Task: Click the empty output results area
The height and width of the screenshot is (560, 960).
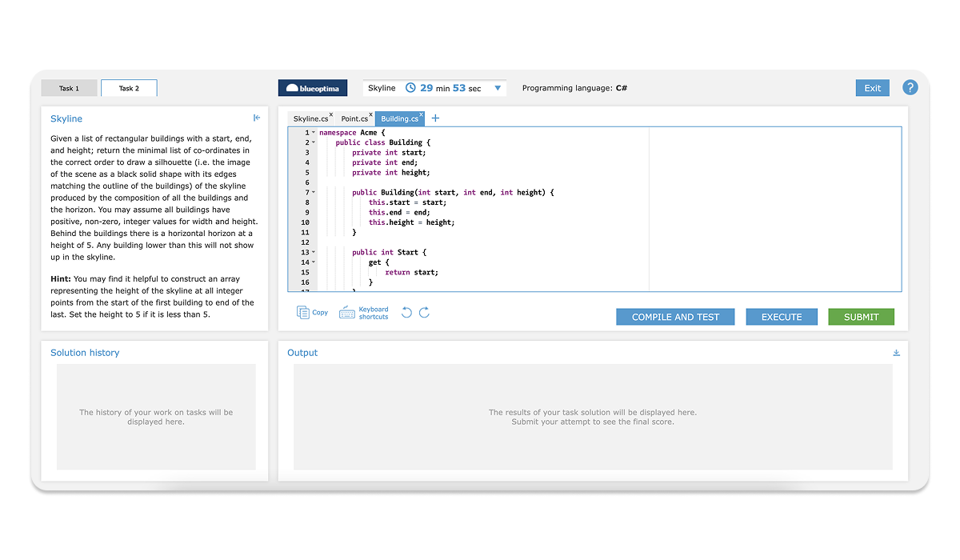Action: (x=593, y=417)
